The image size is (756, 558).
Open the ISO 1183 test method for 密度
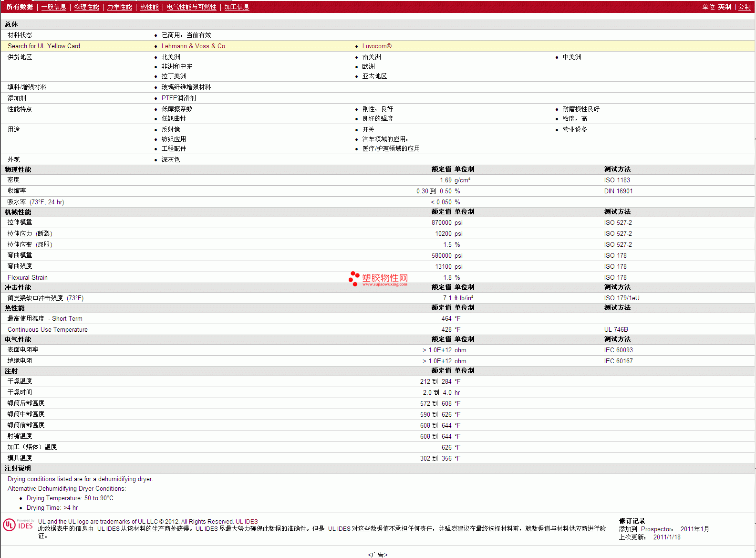click(617, 180)
